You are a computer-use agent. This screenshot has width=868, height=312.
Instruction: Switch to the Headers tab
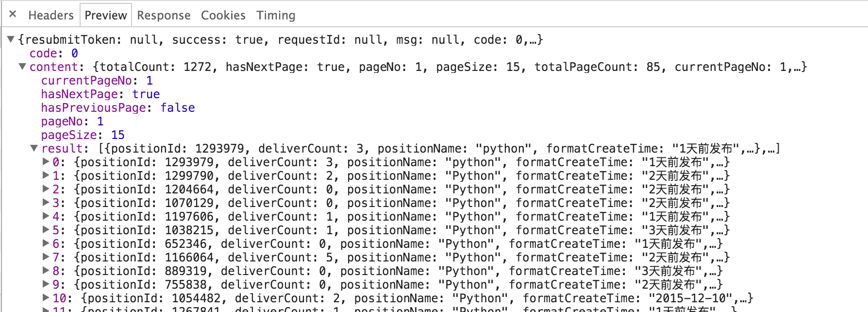click(51, 15)
